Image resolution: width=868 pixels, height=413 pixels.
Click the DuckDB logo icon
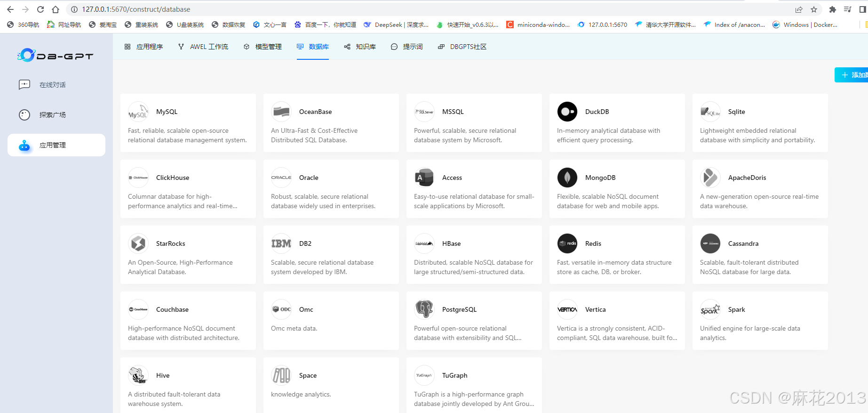[x=567, y=112]
